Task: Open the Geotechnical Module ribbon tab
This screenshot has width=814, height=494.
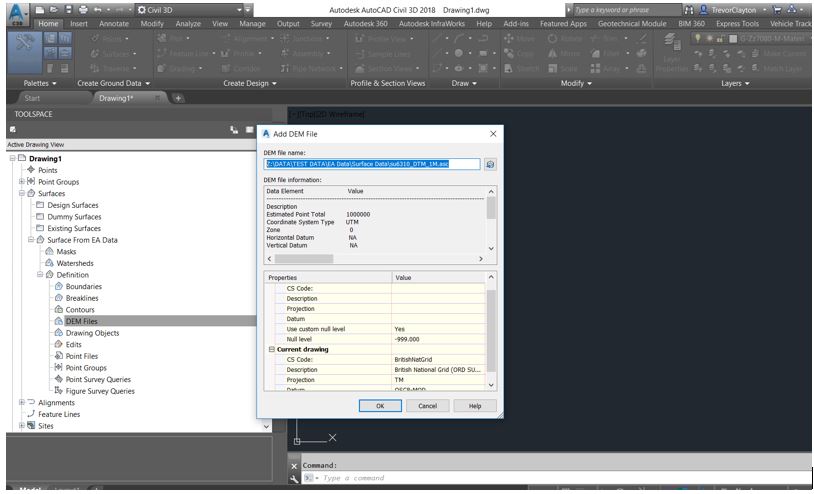Action: click(x=632, y=23)
